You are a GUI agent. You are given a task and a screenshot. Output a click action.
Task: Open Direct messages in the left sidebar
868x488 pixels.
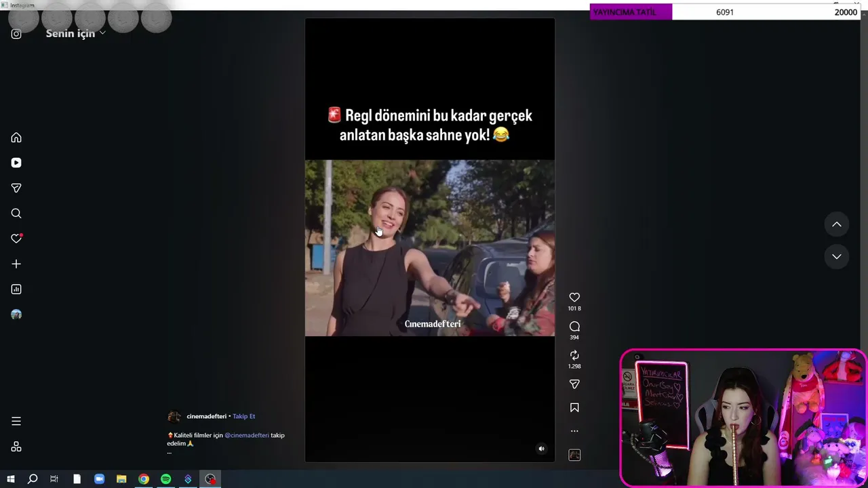[16, 188]
